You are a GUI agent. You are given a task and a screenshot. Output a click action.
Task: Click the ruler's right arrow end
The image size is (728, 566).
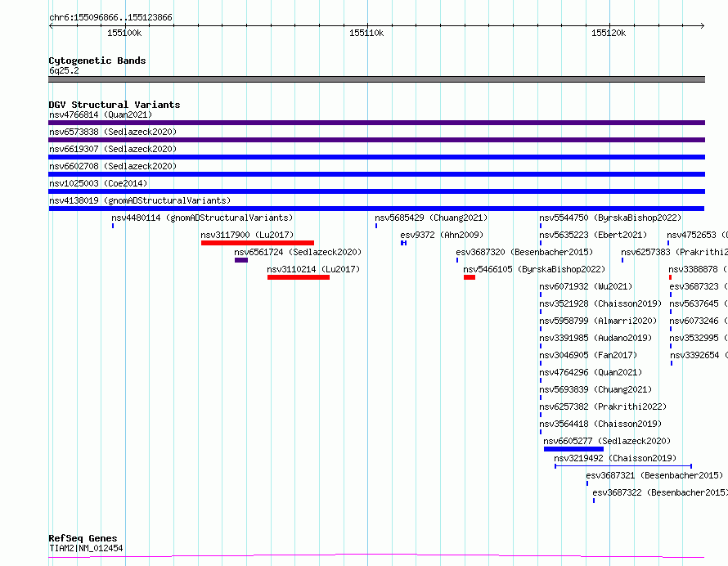tap(703, 26)
